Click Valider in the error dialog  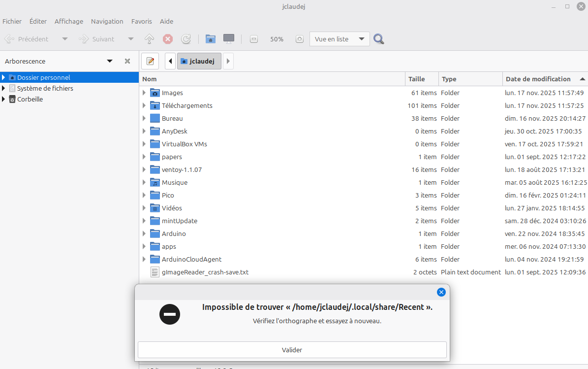click(292, 350)
